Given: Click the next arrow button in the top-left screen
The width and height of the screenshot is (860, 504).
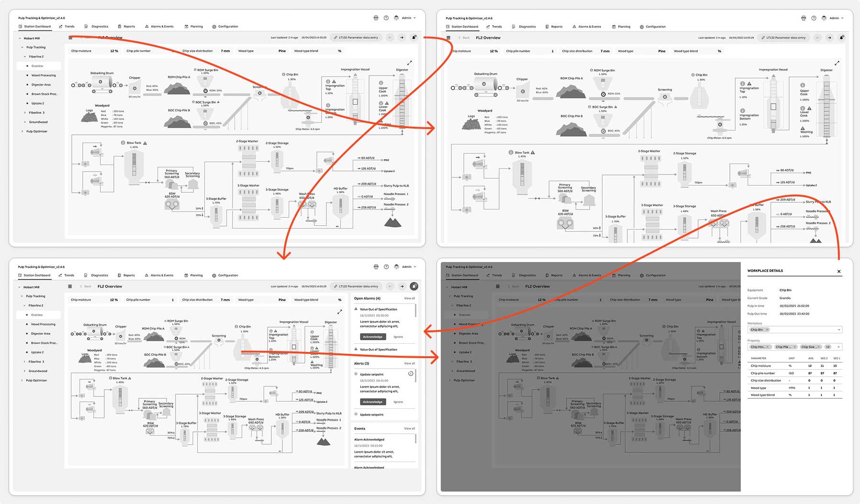Looking at the screenshot, I should pos(402,37).
